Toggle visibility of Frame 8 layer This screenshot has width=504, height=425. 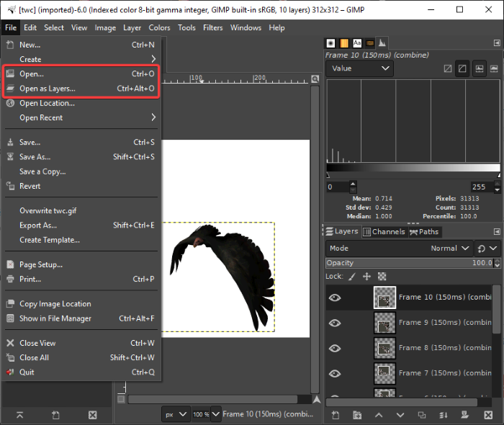336,348
